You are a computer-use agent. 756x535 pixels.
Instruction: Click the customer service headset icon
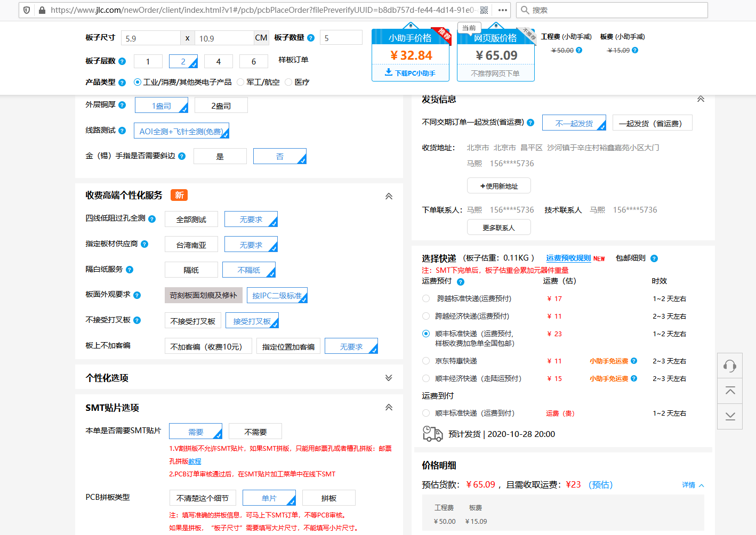[730, 366]
